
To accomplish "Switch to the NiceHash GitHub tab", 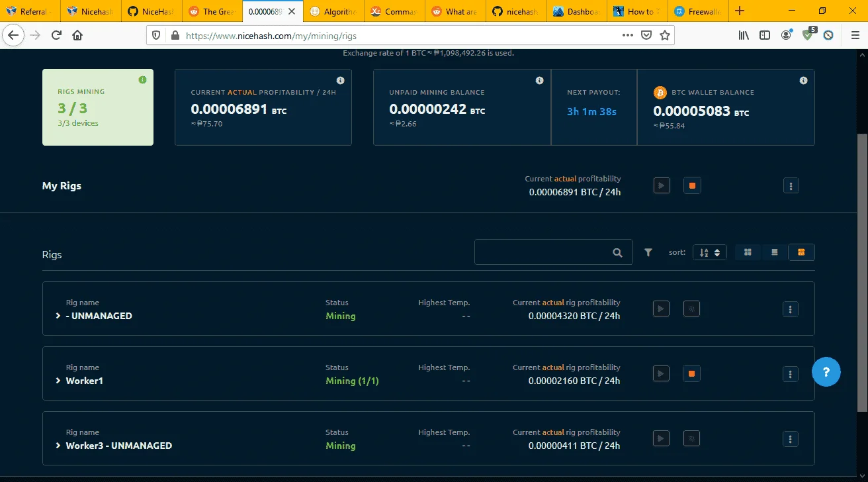I will click(x=152, y=11).
